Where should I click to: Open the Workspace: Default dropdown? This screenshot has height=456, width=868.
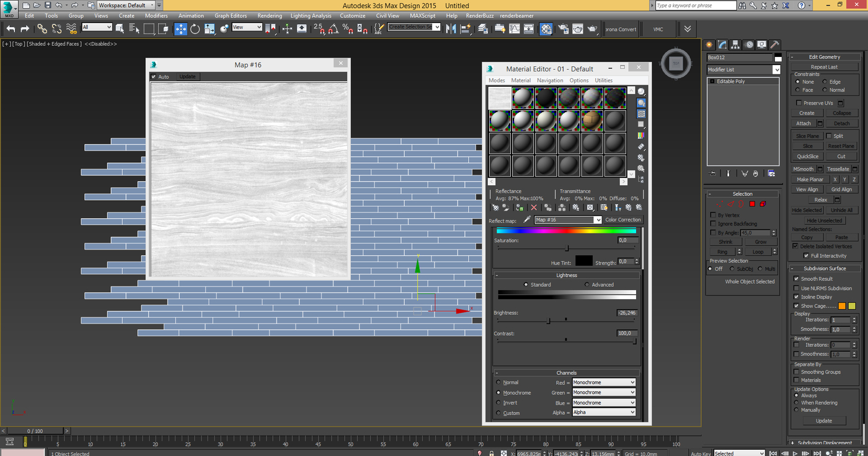click(x=125, y=5)
